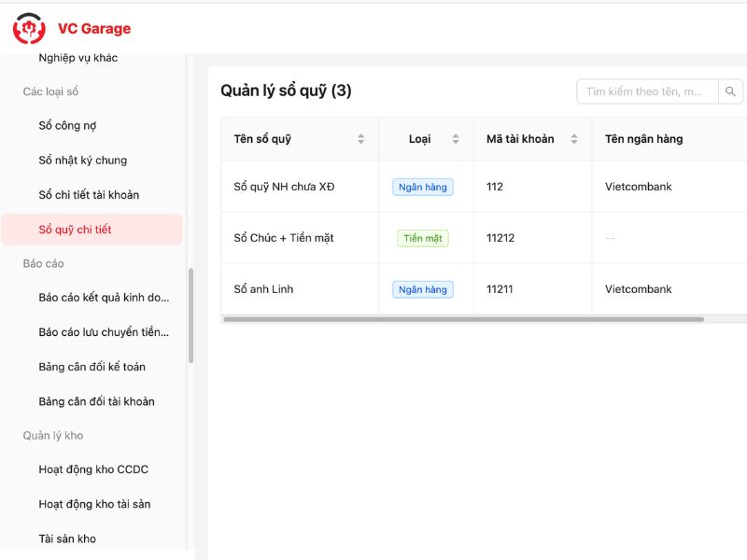Open Sổ nhật ký chung
This screenshot has height=560, width=747.
pos(82,161)
